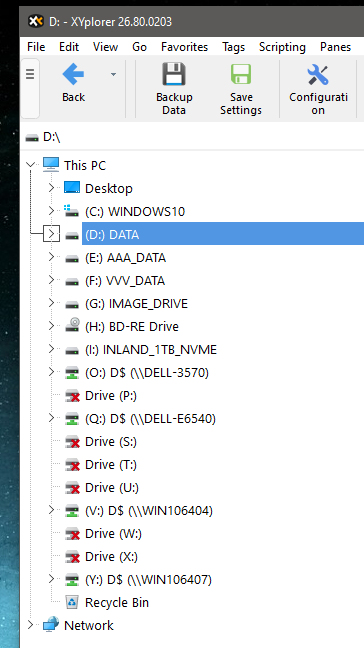Image resolution: width=364 pixels, height=648 pixels.
Task: Click the Desktop folder icon
Action: click(72, 188)
